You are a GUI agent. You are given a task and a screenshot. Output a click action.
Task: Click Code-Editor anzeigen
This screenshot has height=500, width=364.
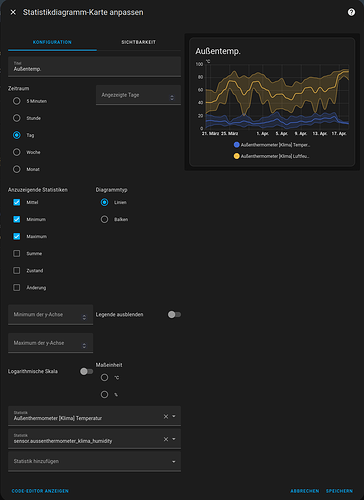pos(40,491)
